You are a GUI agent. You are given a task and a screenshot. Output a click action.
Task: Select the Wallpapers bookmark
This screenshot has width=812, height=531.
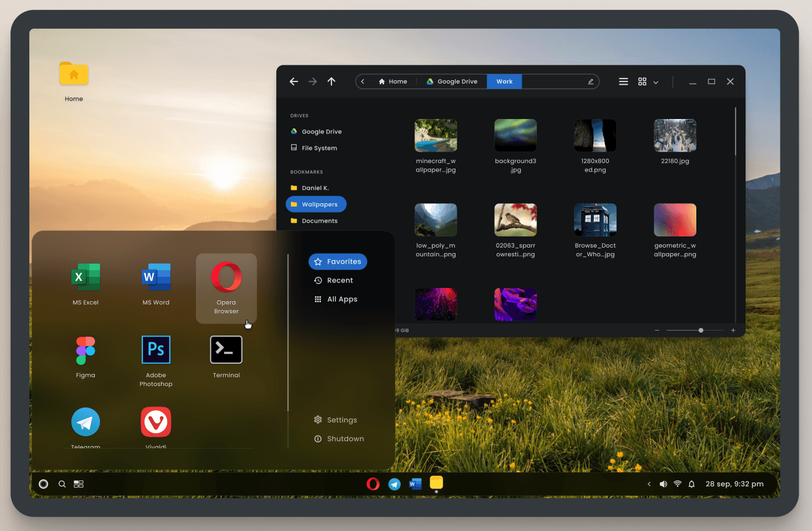click(x=316, y=204)
